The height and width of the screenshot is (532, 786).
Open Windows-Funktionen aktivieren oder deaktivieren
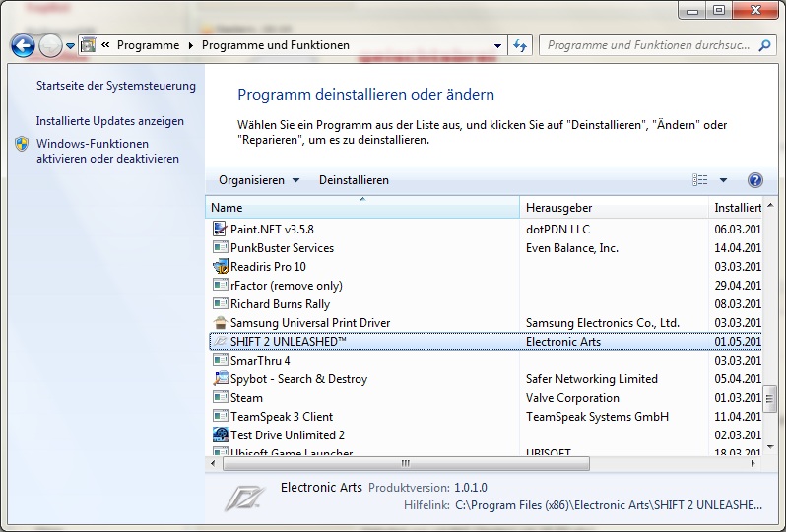[x=107, y=151]
